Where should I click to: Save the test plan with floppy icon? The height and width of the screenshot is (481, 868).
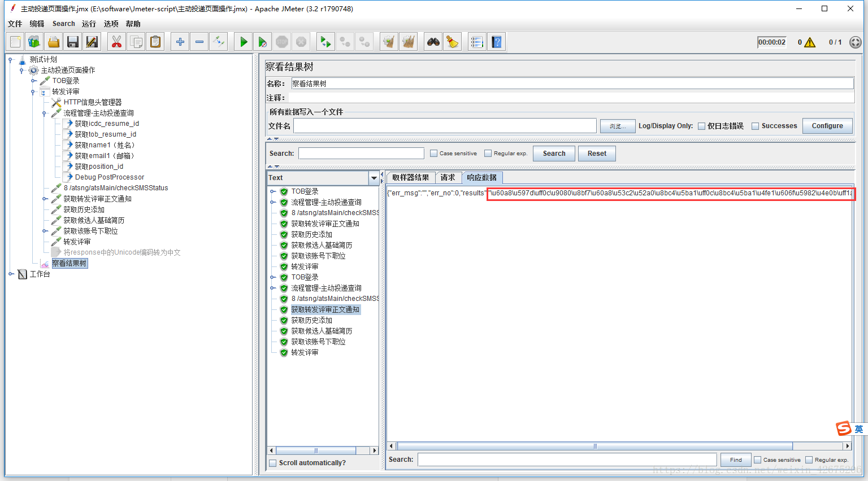point(73,42)
